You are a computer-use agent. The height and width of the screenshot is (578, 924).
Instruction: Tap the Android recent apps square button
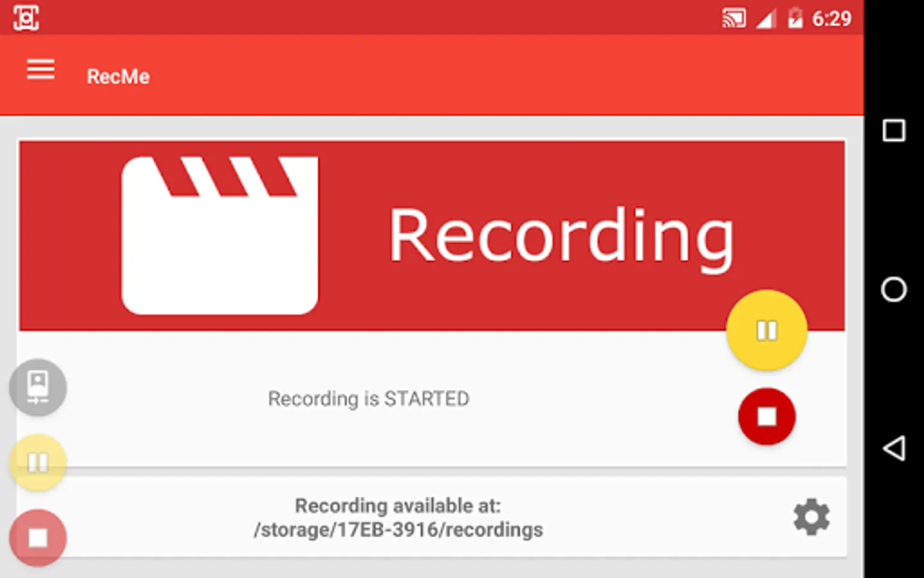[x=894, y=130]
